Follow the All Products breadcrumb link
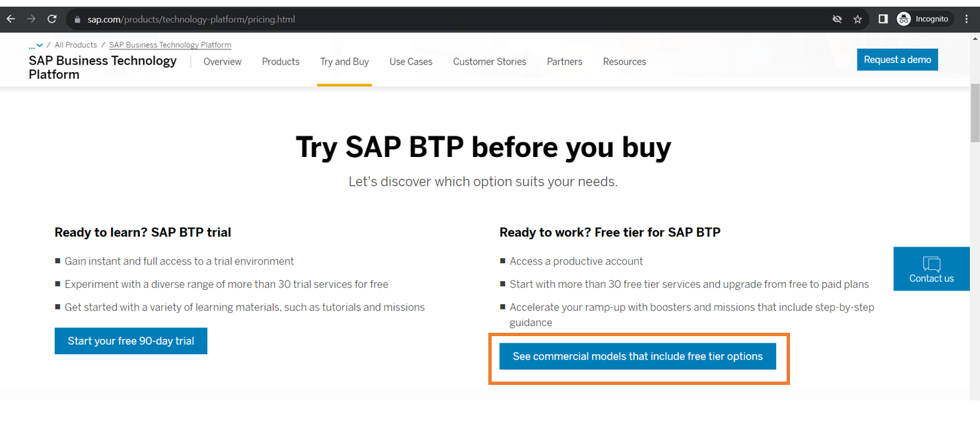Viewport: 980px width, 425px height. point(76,45)
